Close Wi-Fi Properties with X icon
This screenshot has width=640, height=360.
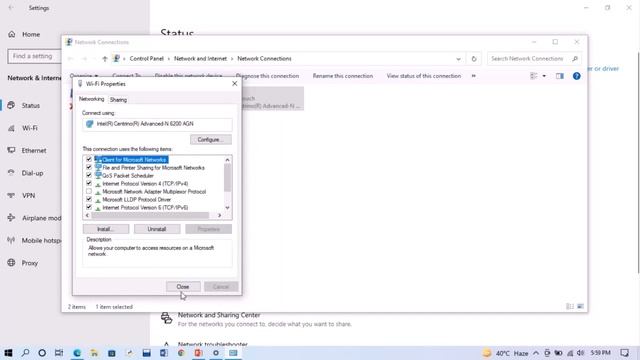(x=234, y=84)
